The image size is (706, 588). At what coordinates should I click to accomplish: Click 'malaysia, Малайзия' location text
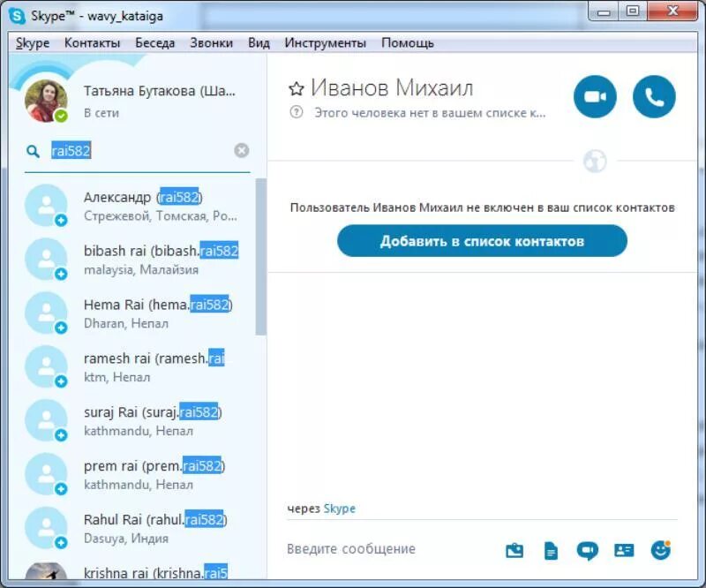pos(141,269)
